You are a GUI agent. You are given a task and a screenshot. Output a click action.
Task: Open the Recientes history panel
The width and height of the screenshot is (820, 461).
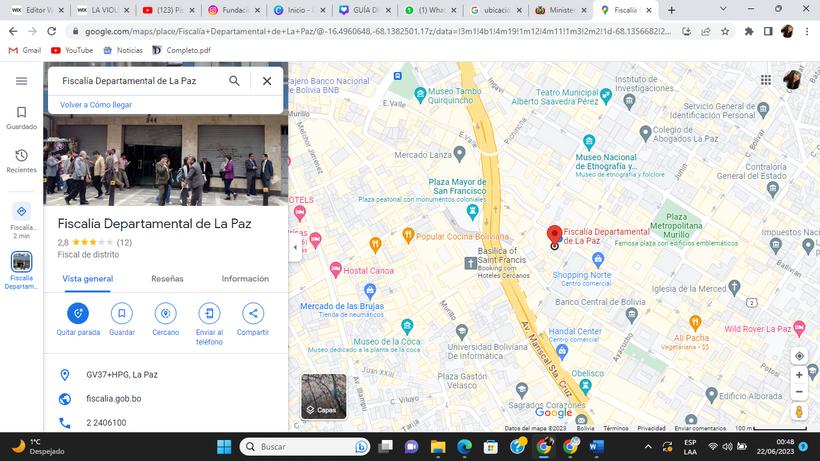tap(21, 161)
